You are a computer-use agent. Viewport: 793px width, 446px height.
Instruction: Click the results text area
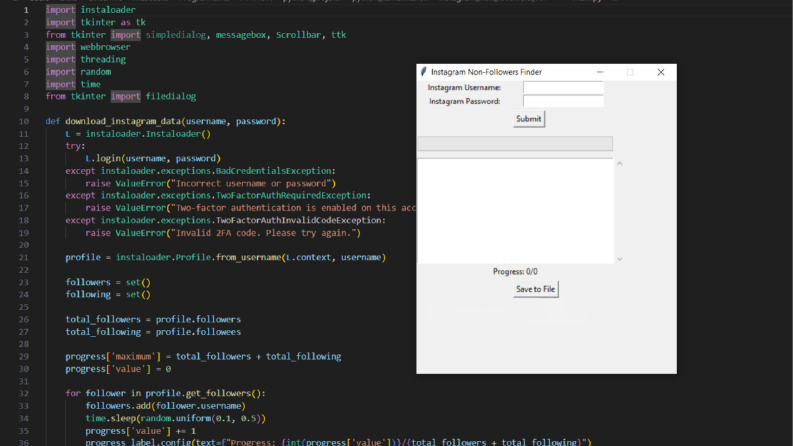click(x=515, y=211)
